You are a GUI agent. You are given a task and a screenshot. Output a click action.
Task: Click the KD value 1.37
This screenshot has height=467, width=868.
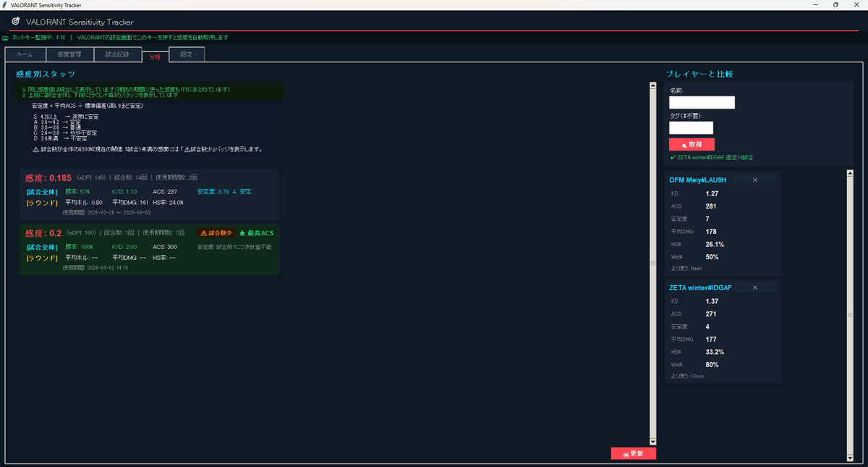712,301
